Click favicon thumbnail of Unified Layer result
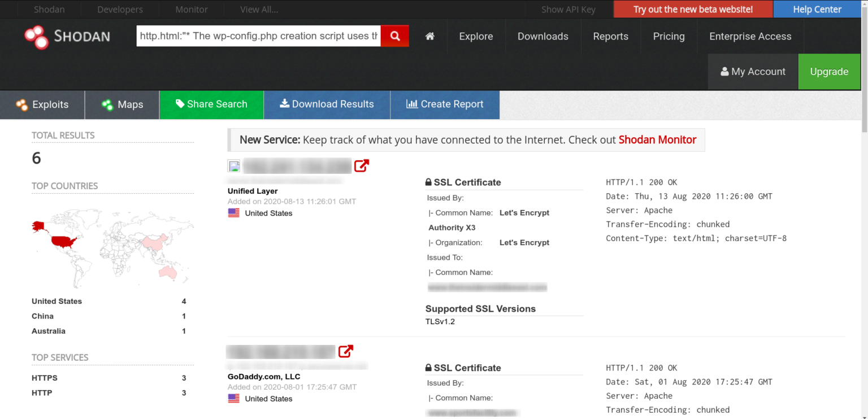This screenshot has height=419, width=868. pos(234,166)
